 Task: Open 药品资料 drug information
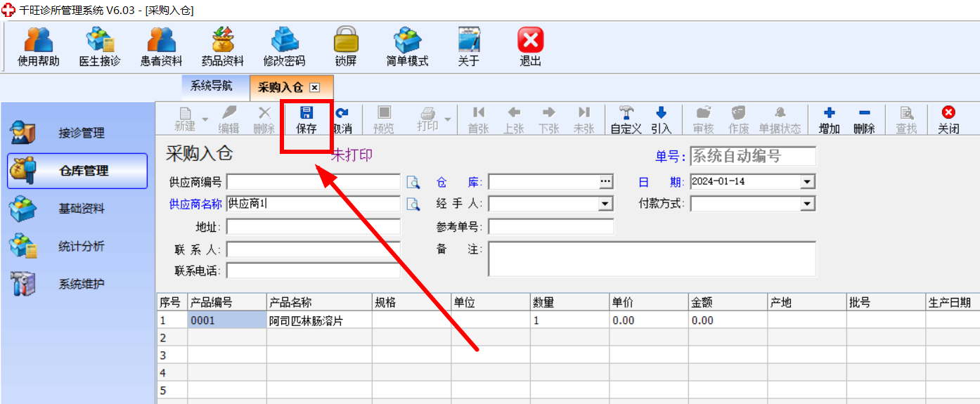(x=223, y=46)
